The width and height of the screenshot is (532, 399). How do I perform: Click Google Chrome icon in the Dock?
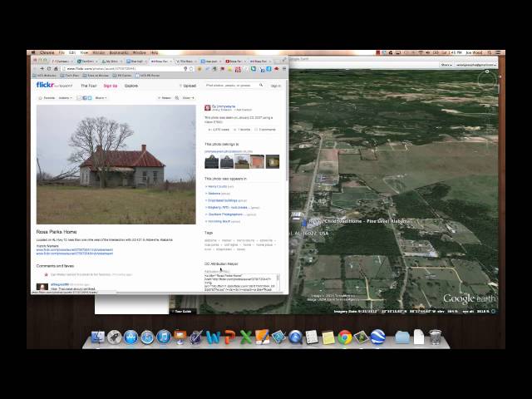click(x=345, y=337)
